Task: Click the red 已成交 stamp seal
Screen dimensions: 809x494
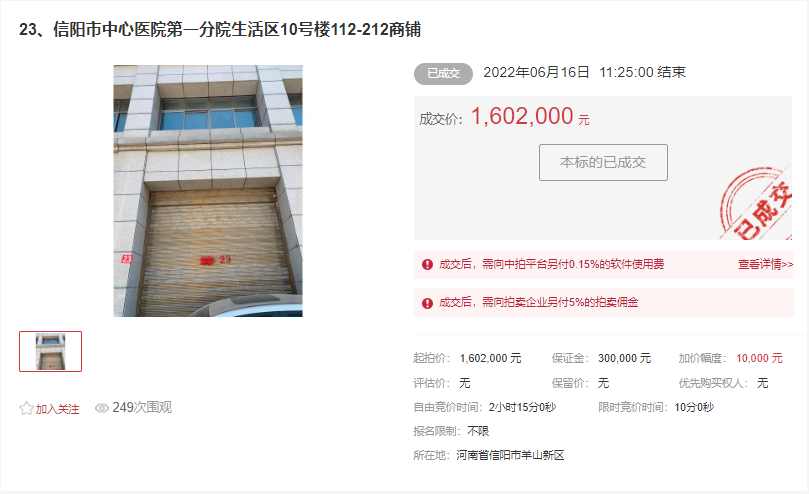Action: tap(756, 203)
